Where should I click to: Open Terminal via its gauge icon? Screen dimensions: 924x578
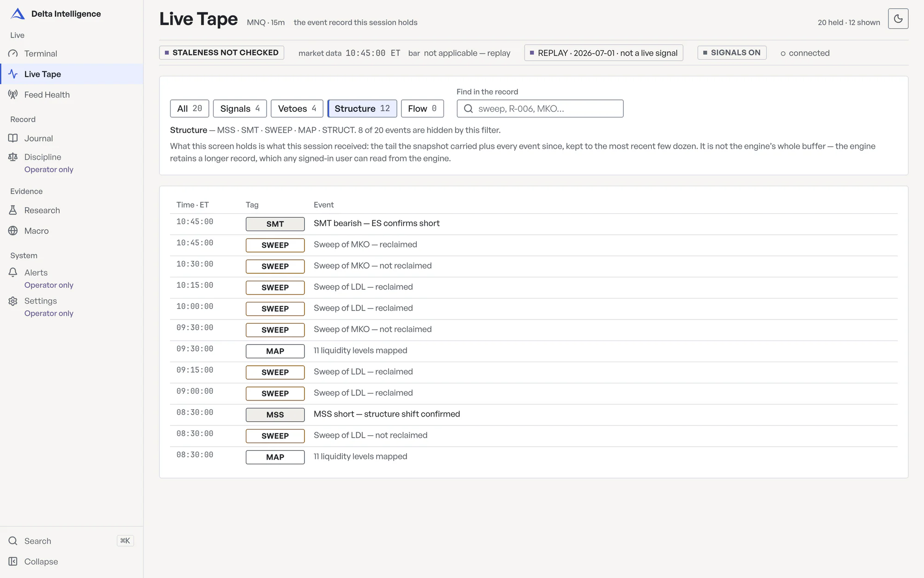[13, 54]
